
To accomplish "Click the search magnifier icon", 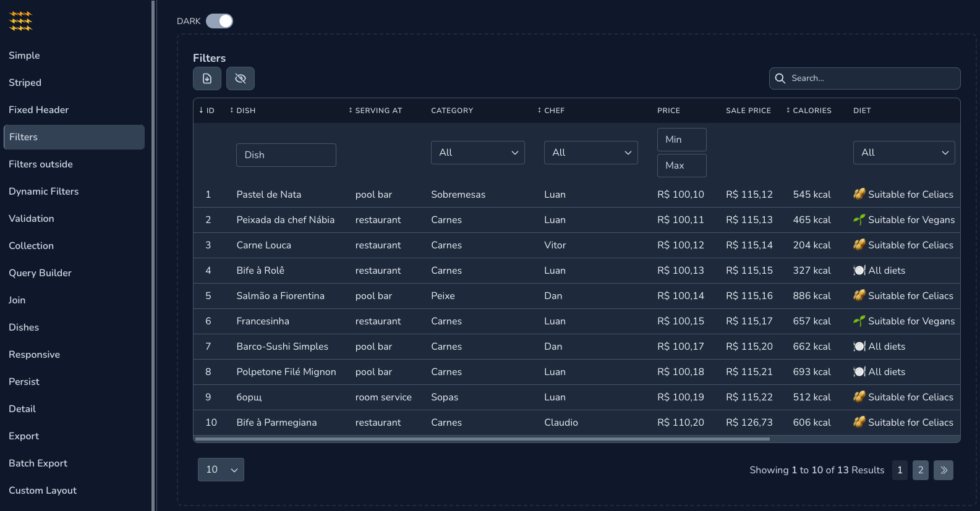I will [x=780, y=78].
